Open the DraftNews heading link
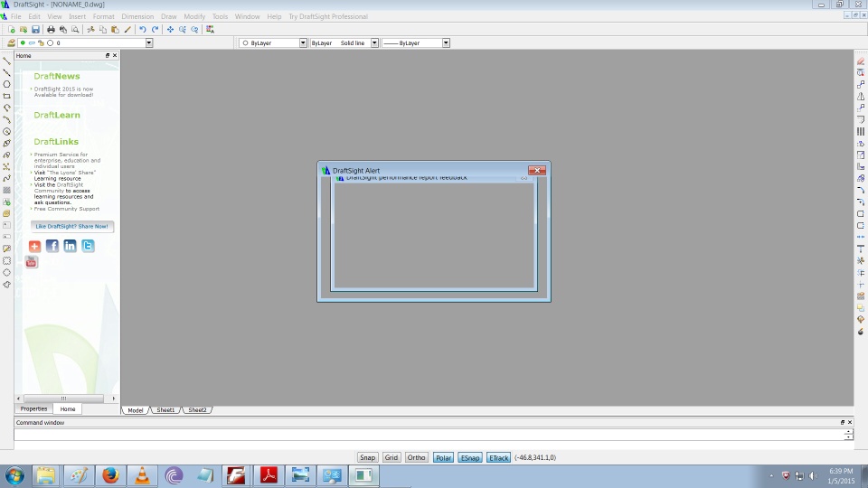The height and width of the screenshot is (488, 868). click(57, 76)
